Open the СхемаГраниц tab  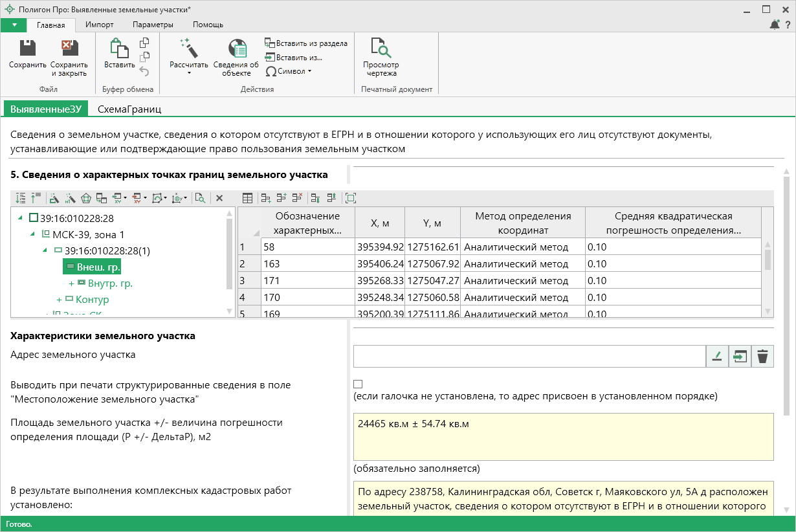(129, 109)
